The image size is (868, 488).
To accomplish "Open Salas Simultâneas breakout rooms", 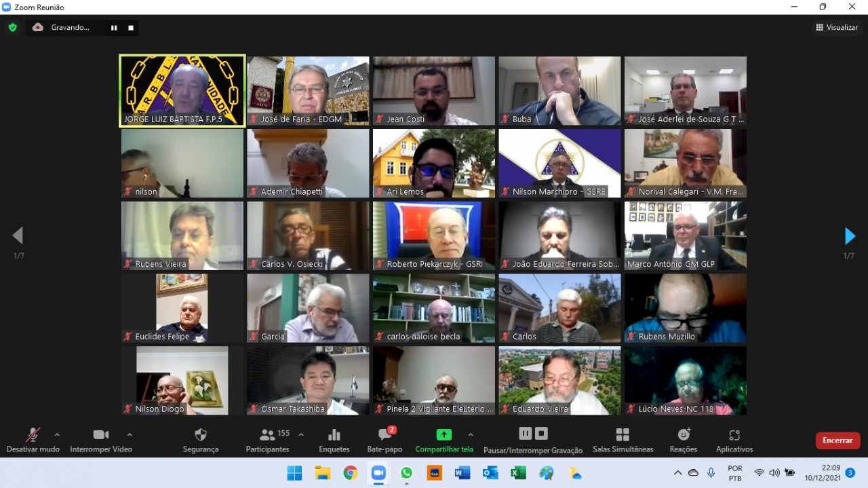I will [623, 435].
